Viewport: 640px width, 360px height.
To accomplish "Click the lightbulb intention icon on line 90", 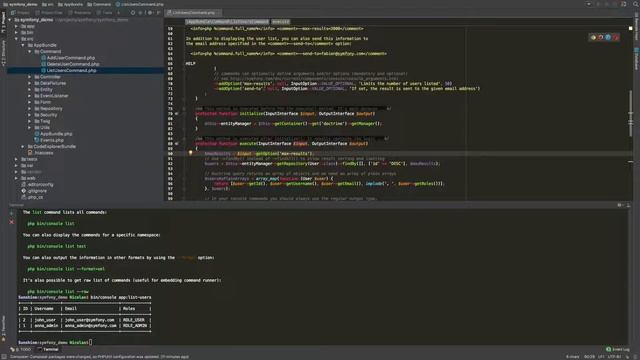I will pyautogui.click(x=190, y=153).
